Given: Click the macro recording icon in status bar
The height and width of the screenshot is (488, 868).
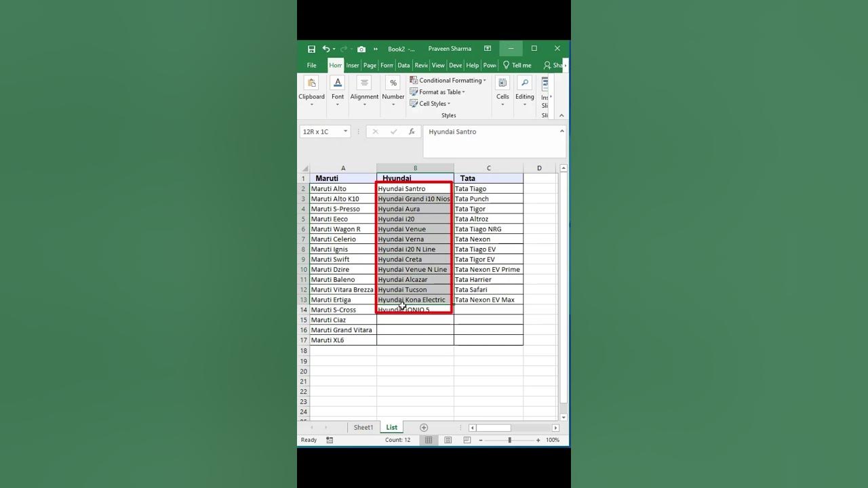Looking at the screenshot, I should click(330, 440).
